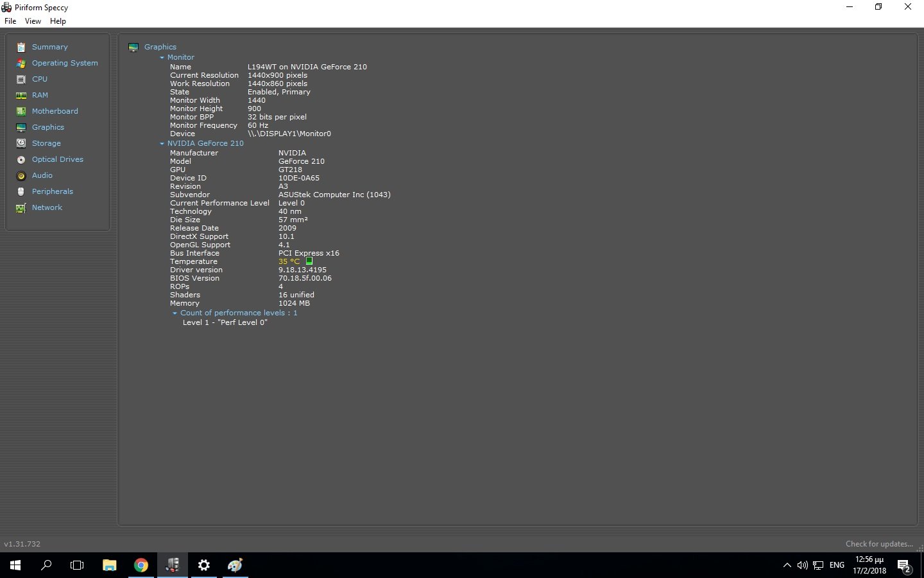Select the 35 °C temperature reading
The image size is (924, 578).
289,261
